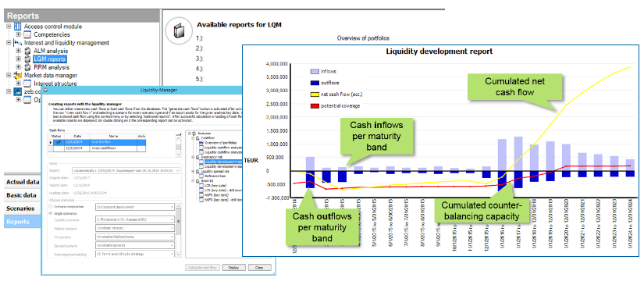This screenshot has height=285, width=644.
Task: Click the Competencies page icon
Action: tap(27, 34)
